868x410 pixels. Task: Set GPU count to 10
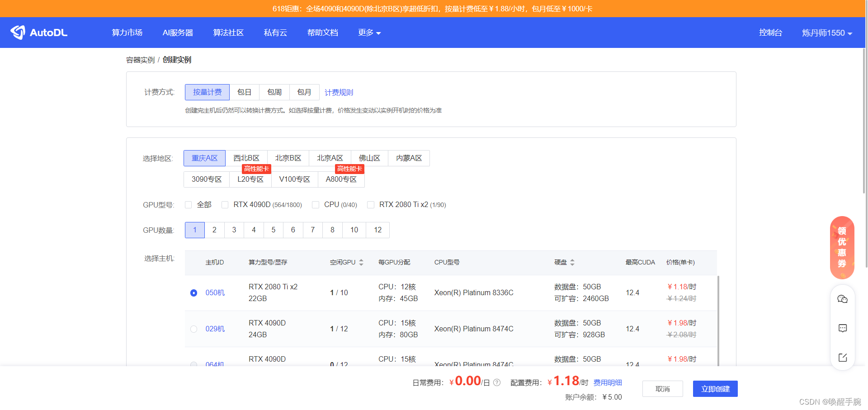[354, 230]
